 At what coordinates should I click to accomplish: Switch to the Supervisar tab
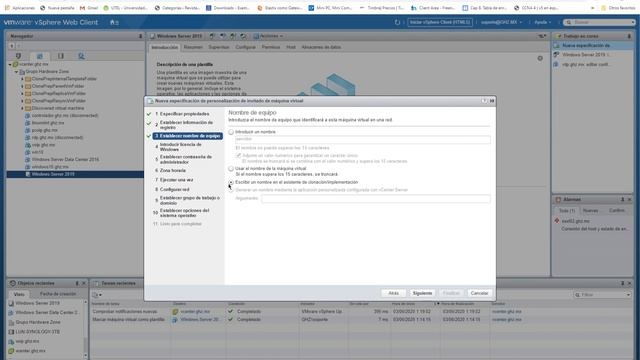click(219, 47)
